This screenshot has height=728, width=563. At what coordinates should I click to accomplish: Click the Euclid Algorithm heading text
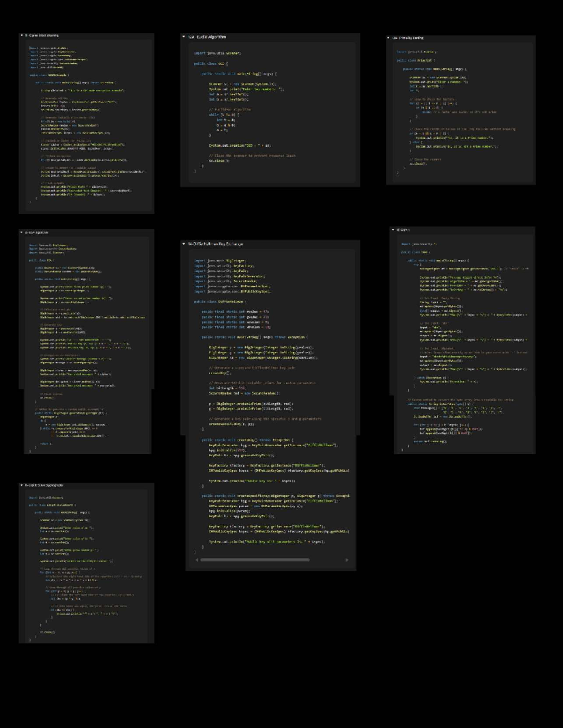[207, 37]
